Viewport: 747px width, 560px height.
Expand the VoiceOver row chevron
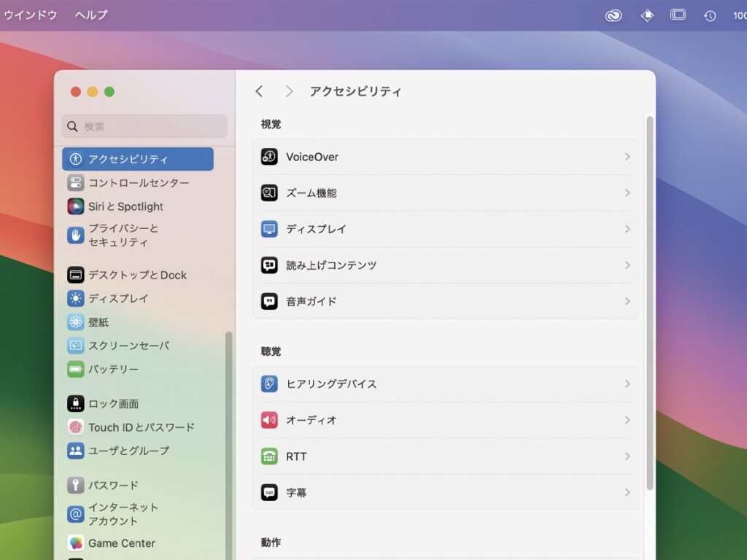[627, 157]
